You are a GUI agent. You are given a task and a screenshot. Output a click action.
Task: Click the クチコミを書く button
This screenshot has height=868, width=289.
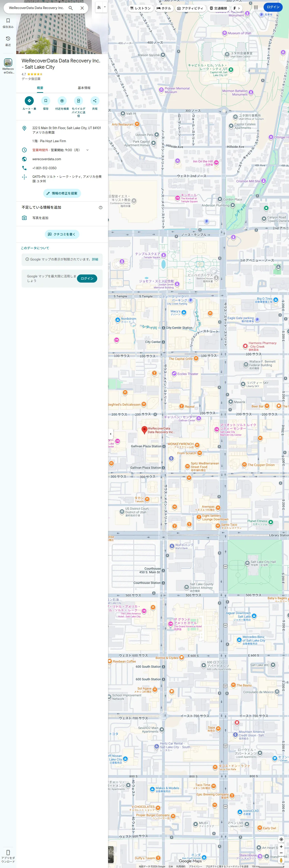pos(62,234)
